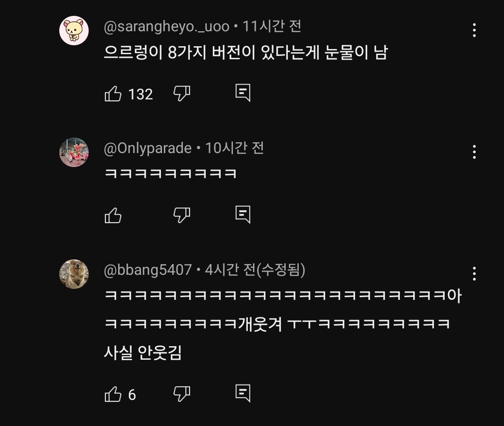
Task: Reply to the @Onlyparade comment
Action: pos(243,214)
